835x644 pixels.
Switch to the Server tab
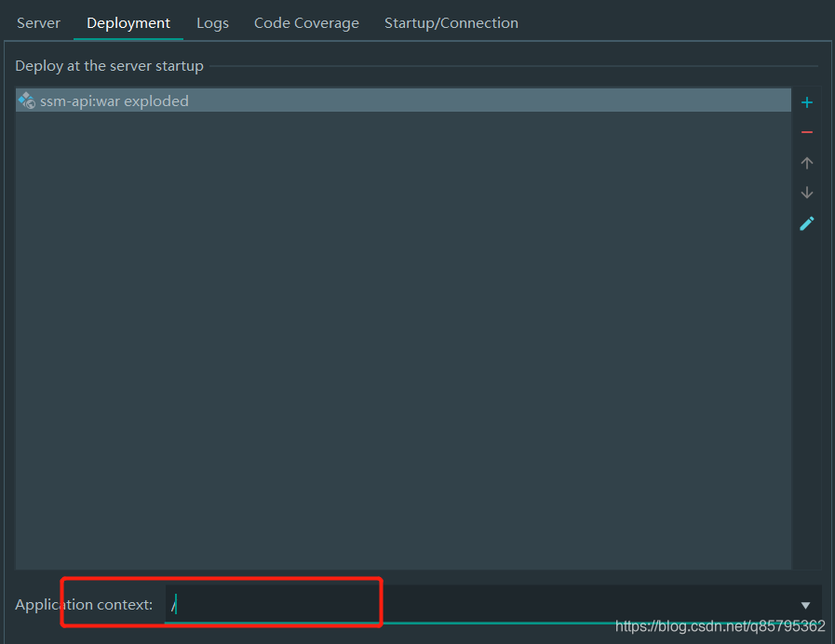[38, 23]
